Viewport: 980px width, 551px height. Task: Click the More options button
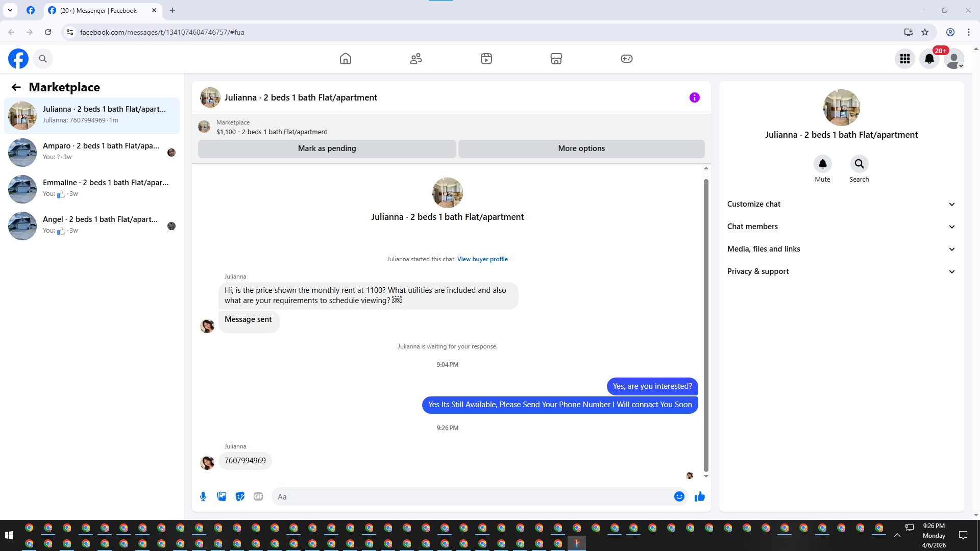coord(581,148)
